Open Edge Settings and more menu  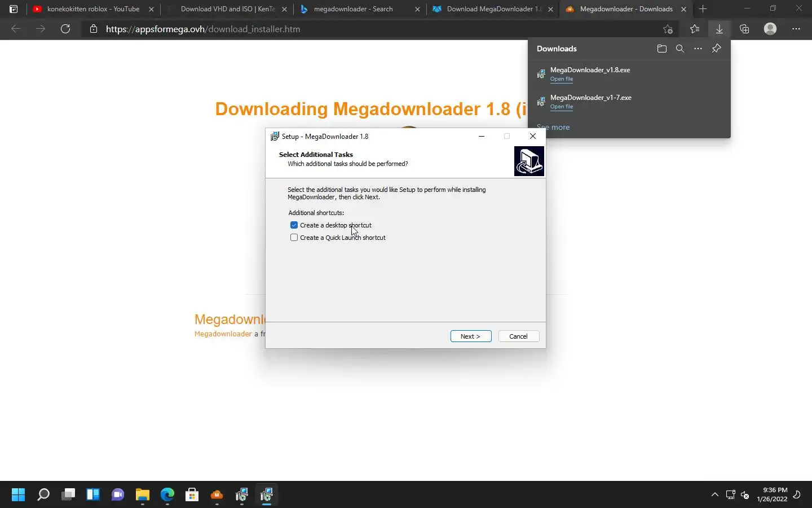coord(796,29)
